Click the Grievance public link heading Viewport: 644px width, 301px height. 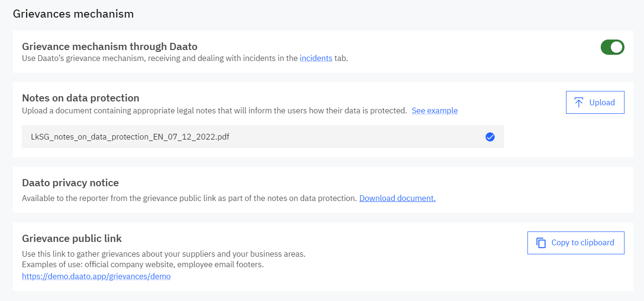(72, 239)
